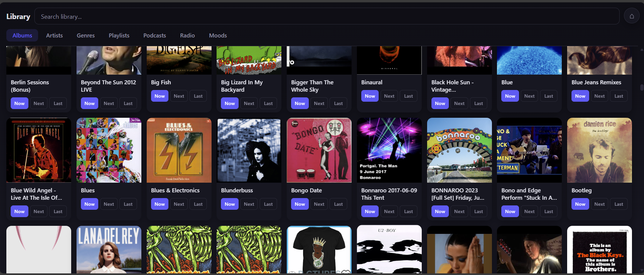Click the vertical scrollbar thumb
644x275 pixels.
(642, 87)
